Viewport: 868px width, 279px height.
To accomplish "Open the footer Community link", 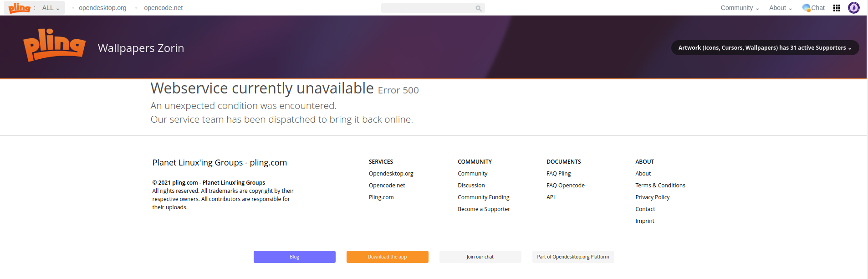I will [x=473, y=173].
